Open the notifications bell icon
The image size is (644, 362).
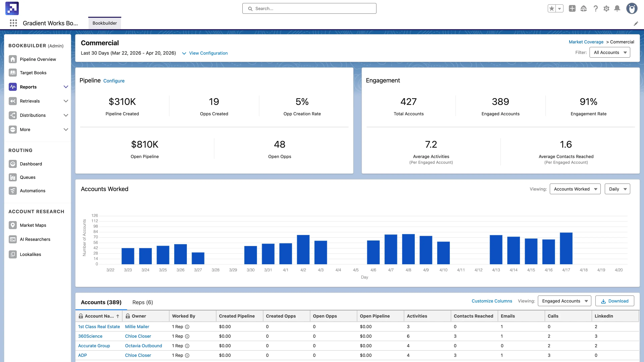[x=617, y=9]
